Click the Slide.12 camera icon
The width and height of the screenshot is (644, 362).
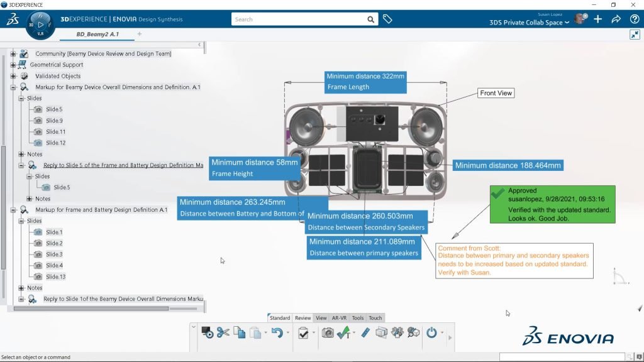(38, 143)
